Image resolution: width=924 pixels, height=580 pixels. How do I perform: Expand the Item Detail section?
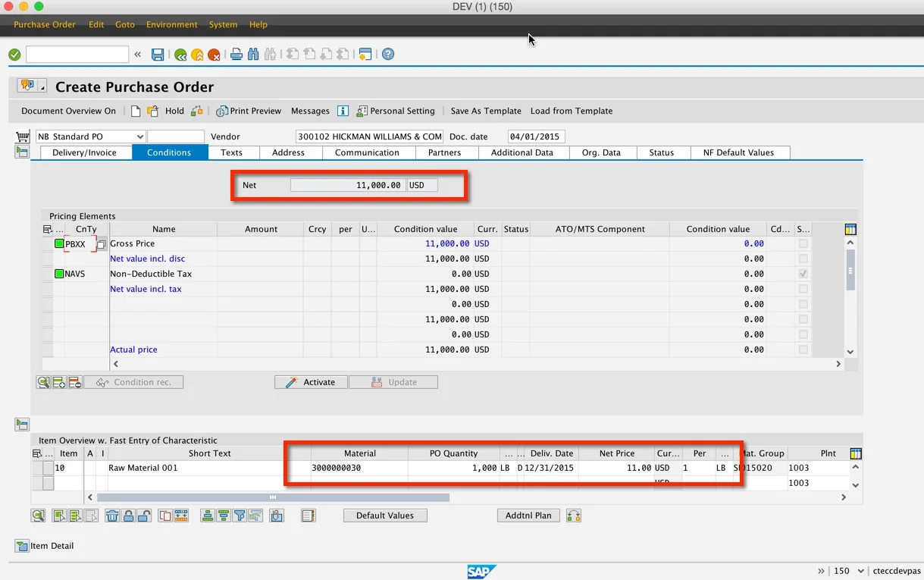[x=22, y=546]
